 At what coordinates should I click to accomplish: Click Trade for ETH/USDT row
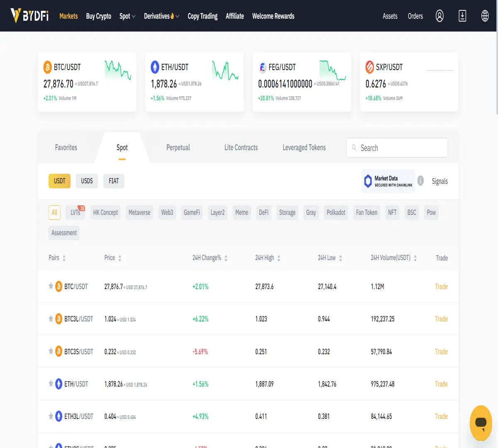point(441,384)
